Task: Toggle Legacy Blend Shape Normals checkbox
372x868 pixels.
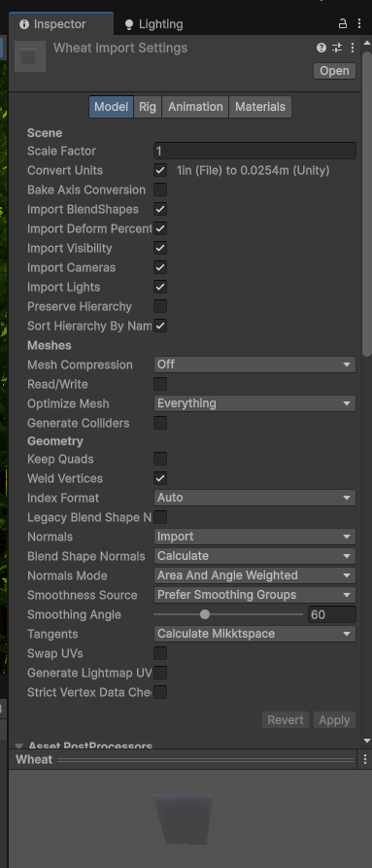Action: (160, 517)
